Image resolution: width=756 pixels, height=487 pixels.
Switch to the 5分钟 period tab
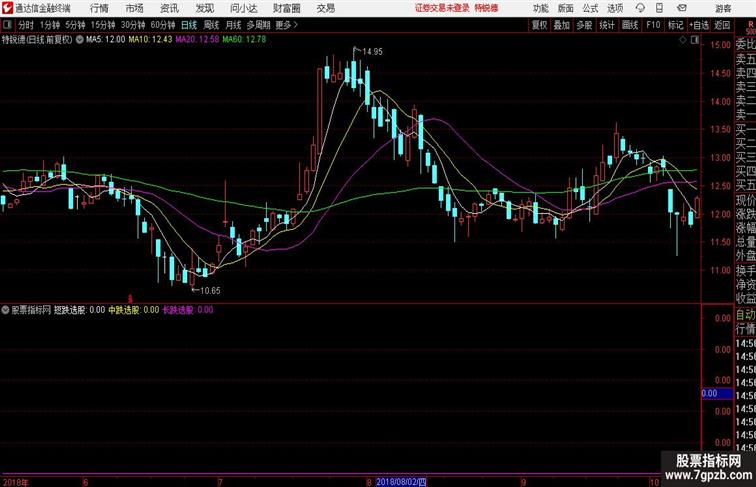pos(75,25)
